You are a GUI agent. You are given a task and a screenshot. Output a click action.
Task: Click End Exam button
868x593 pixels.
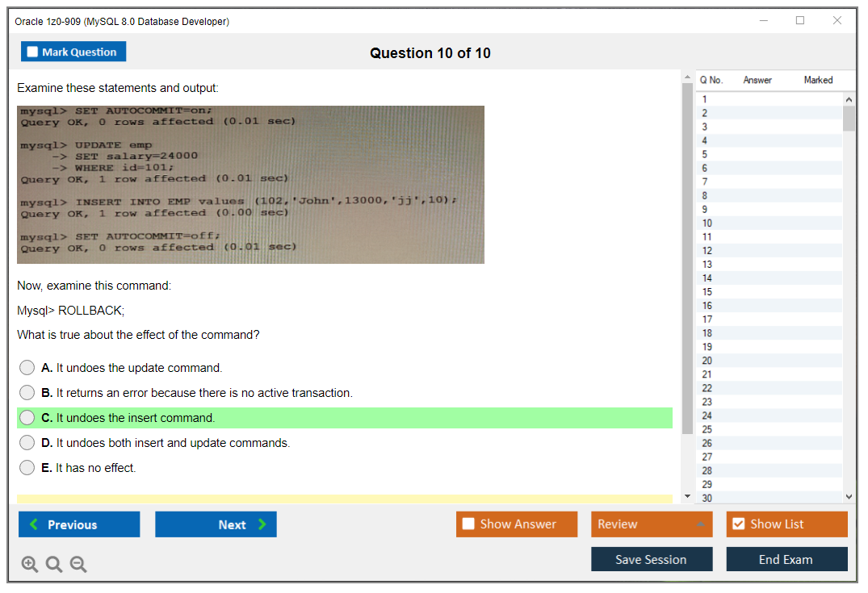pyautogui.click(x=786, y=559)
